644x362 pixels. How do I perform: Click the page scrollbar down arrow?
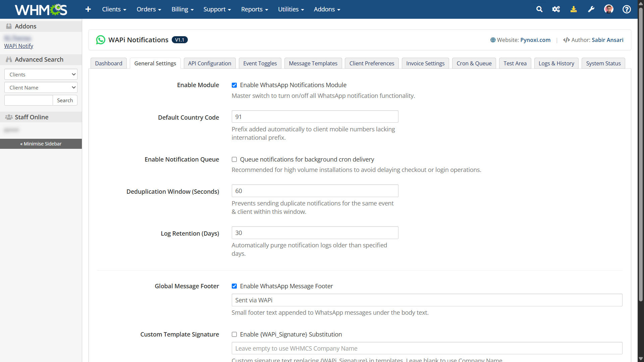(x=641, y=359)
